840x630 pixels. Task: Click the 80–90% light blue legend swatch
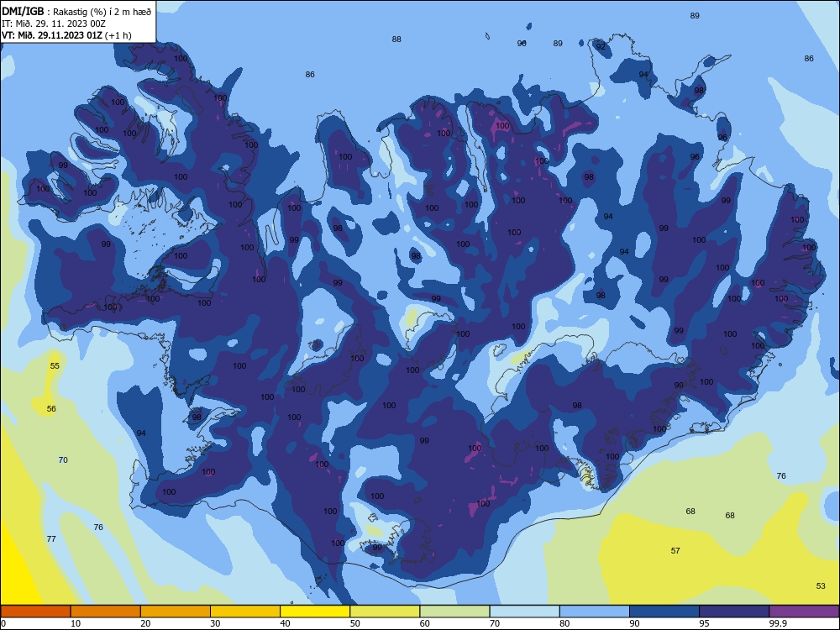pyautogui.click(x=595, y=612)
